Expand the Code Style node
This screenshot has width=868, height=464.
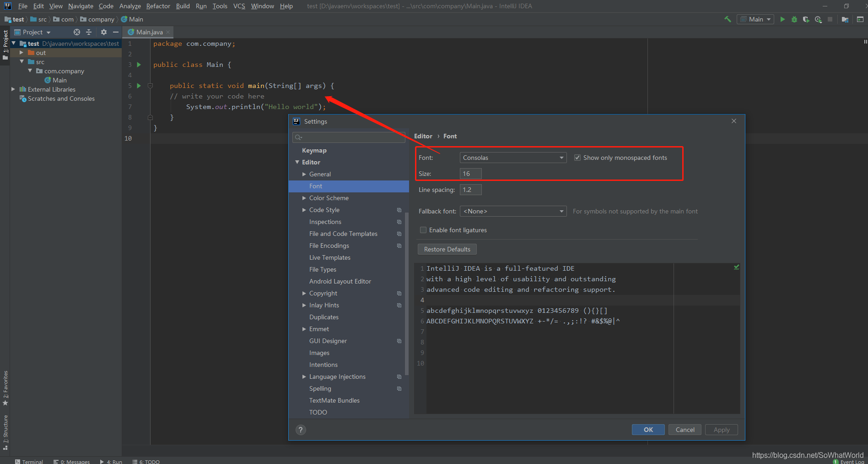304,210
